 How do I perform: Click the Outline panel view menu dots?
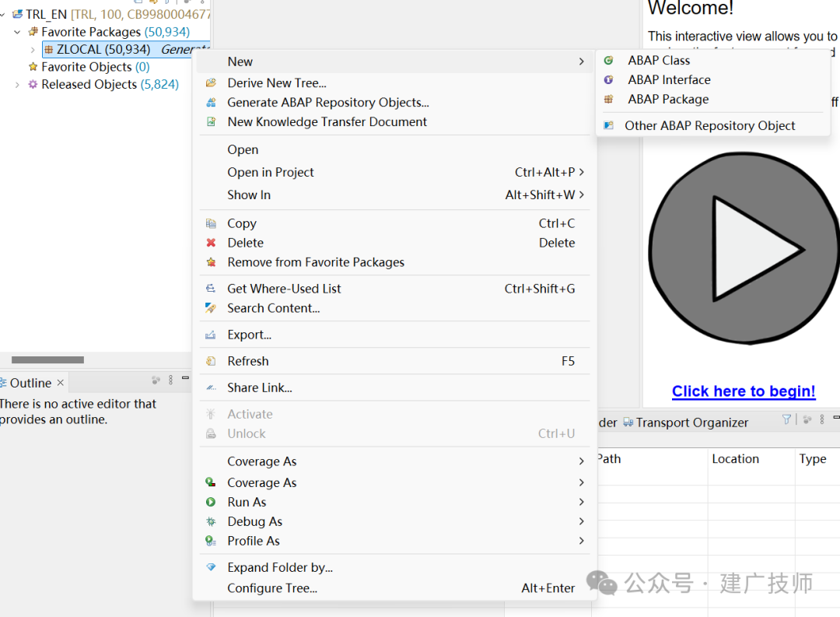pyautogui.click(x=171, y=380)
